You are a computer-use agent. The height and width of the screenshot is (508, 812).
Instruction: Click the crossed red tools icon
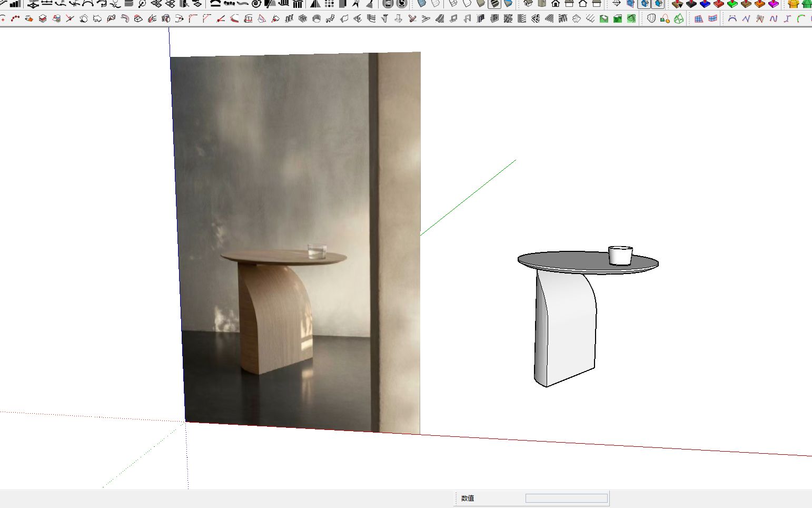pos(412,18)
